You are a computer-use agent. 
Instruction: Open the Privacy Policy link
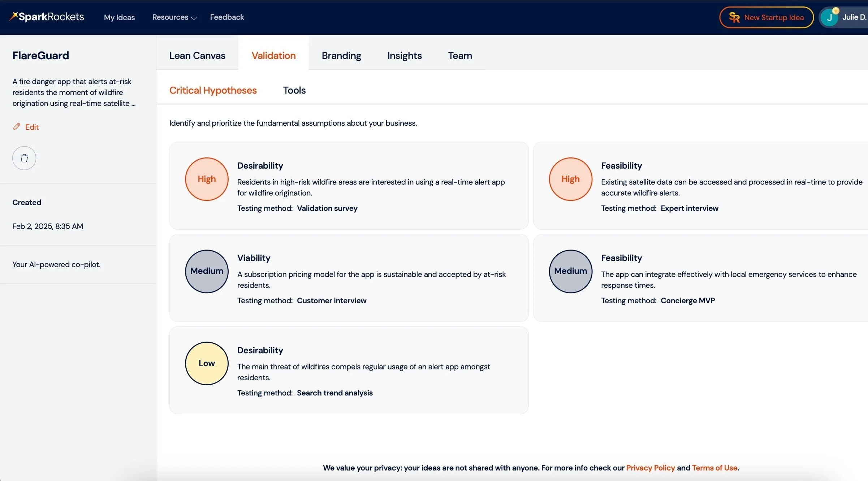tap(650, 468)
